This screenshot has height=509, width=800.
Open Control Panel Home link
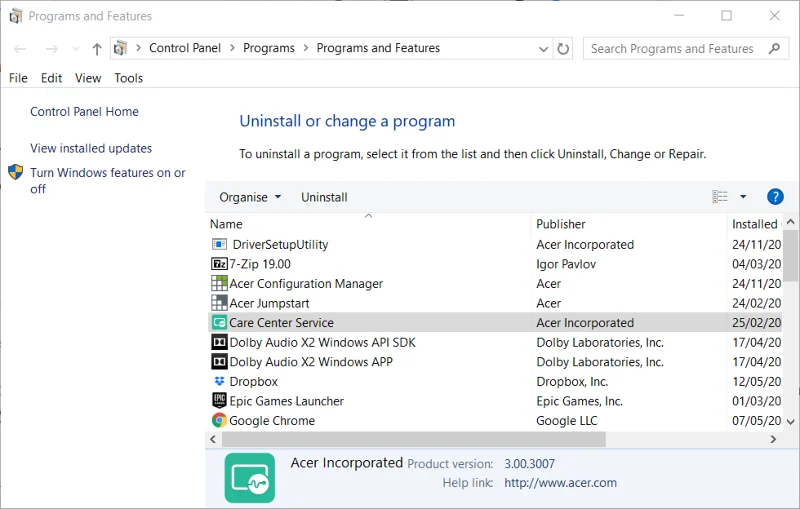click(x=84, y=112)
